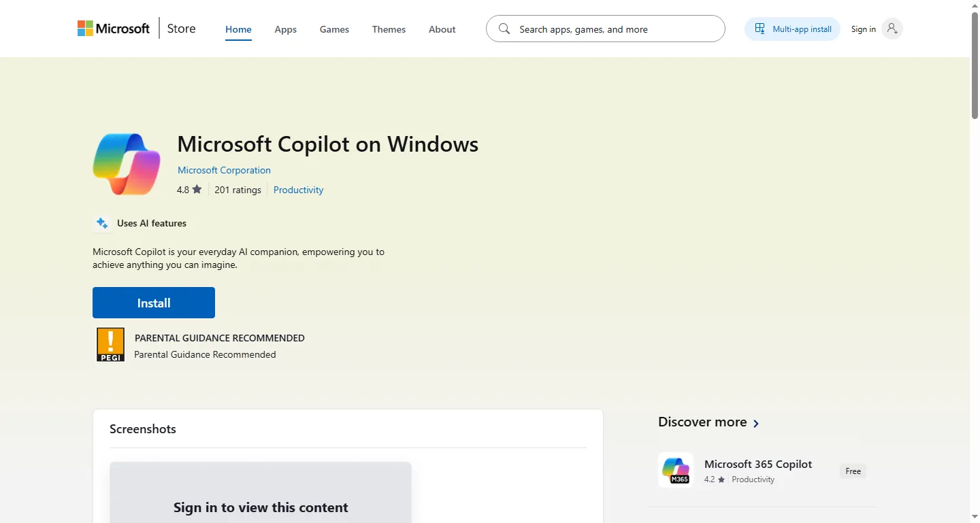
Task: Switch to the Themes tab
Action: point(389,29)
